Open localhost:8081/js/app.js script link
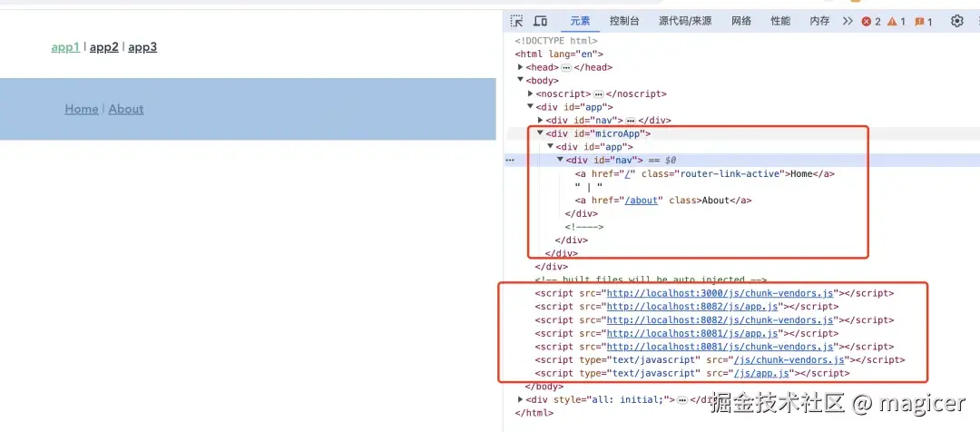 pyautogui.click(x=692, y=333)
